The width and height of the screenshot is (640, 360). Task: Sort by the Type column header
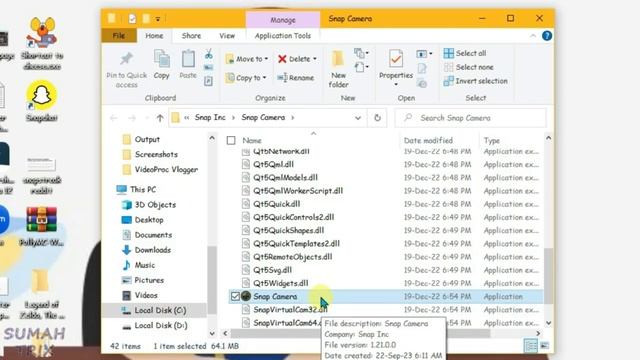point(491,140)
